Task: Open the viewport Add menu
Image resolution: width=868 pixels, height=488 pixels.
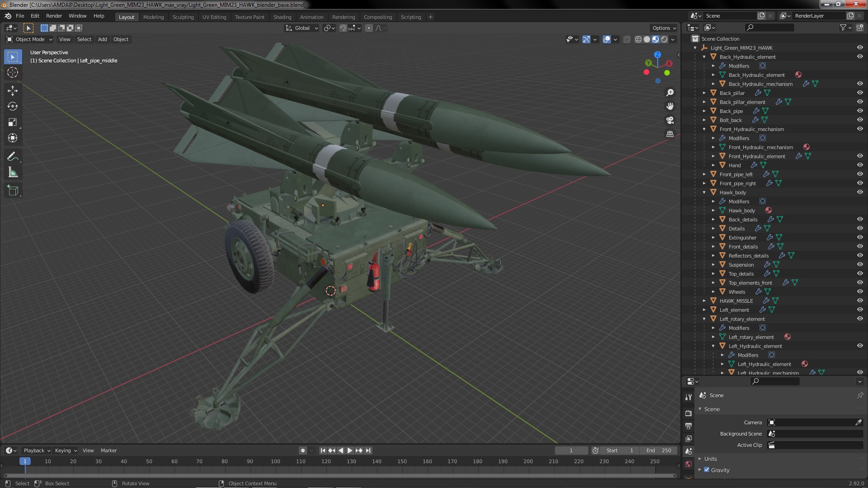Action: 103,39
